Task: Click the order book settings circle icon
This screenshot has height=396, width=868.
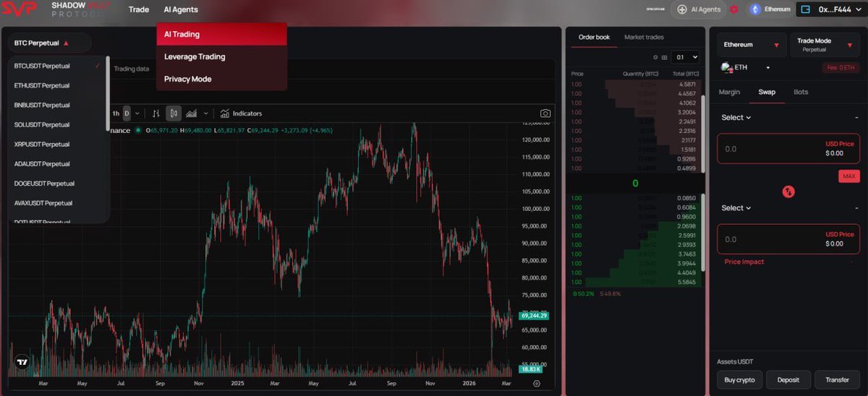Action: [655, 57]
